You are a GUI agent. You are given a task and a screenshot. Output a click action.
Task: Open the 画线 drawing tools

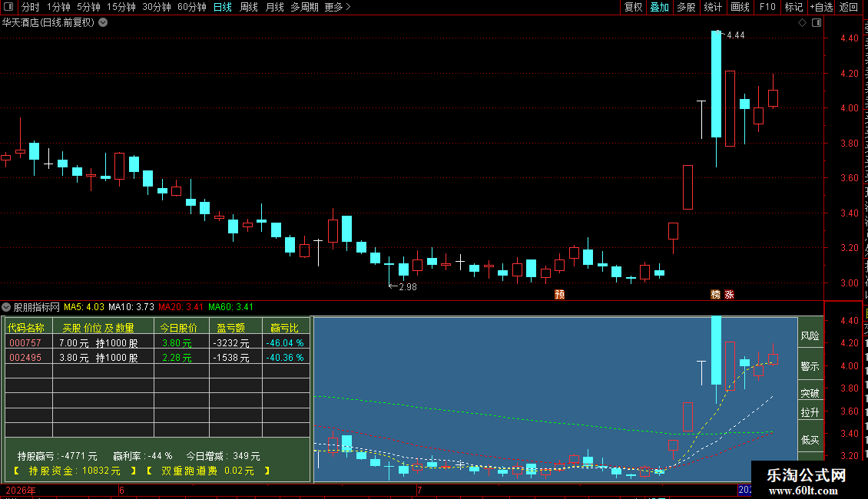coord(740,7)
